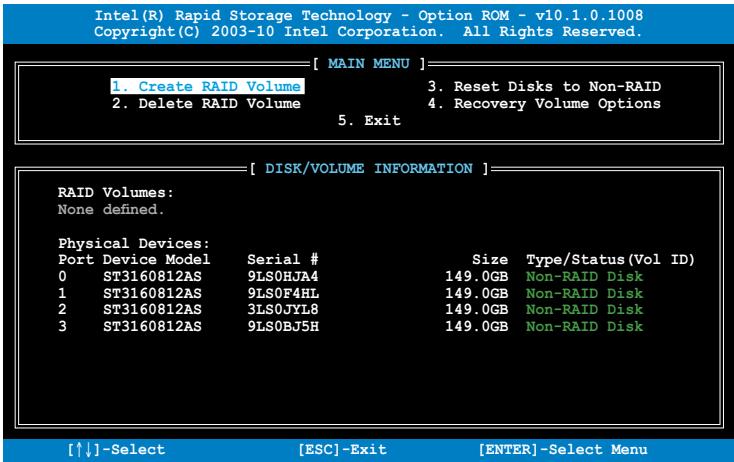This screenshot has height=462, width=734.
Task: Select 'Create RAID Volume' menu option
Action: click(x=207, y=86)
